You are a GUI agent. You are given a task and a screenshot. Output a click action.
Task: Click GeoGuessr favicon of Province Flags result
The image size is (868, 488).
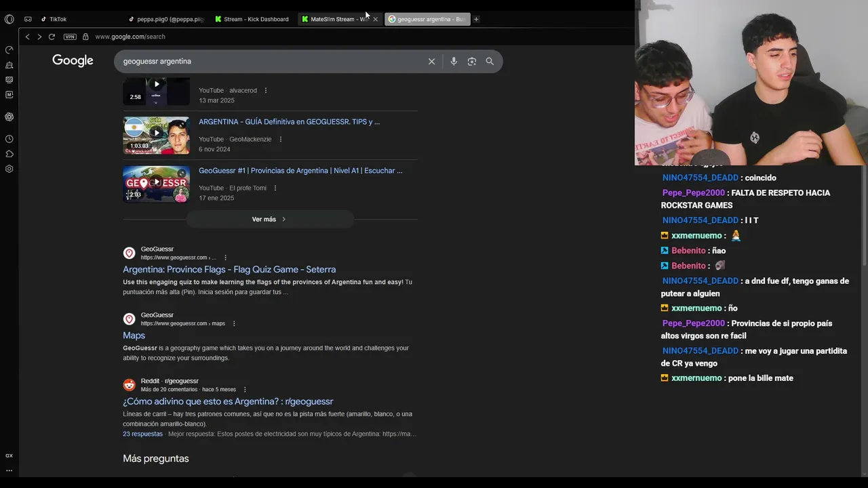pos(129,253)
